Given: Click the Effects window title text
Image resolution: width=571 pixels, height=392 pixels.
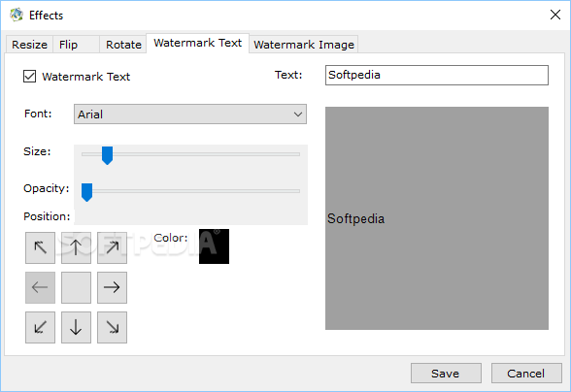Looking at the screenshot, I should click(x=46, y=16).
